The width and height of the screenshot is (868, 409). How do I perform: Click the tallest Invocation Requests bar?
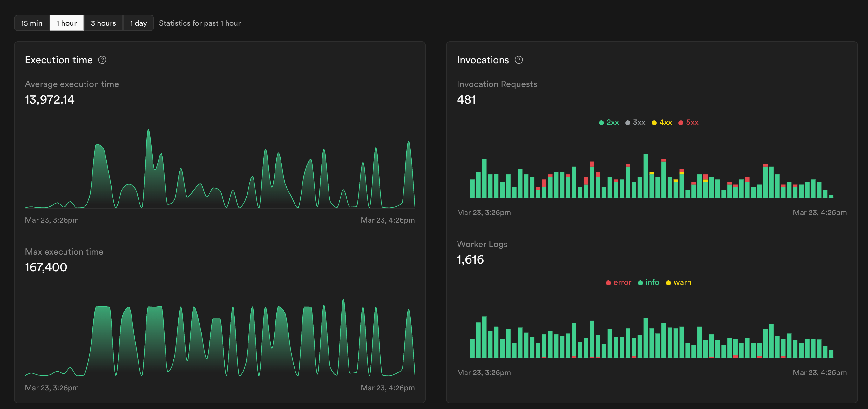(x=646, y=175)
